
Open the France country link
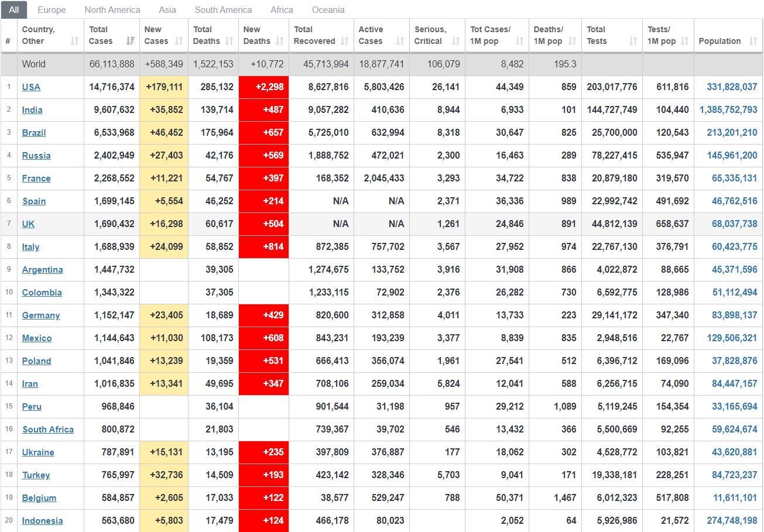36,179
